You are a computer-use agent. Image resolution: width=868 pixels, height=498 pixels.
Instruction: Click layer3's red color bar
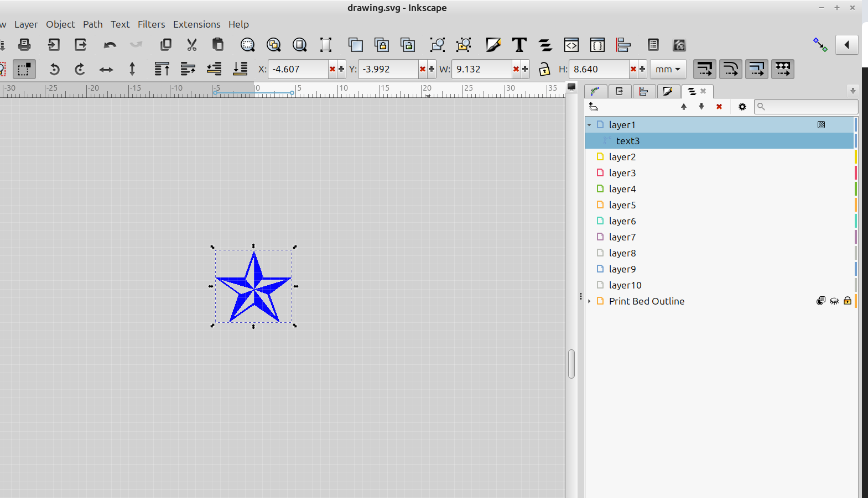point(855,173)
